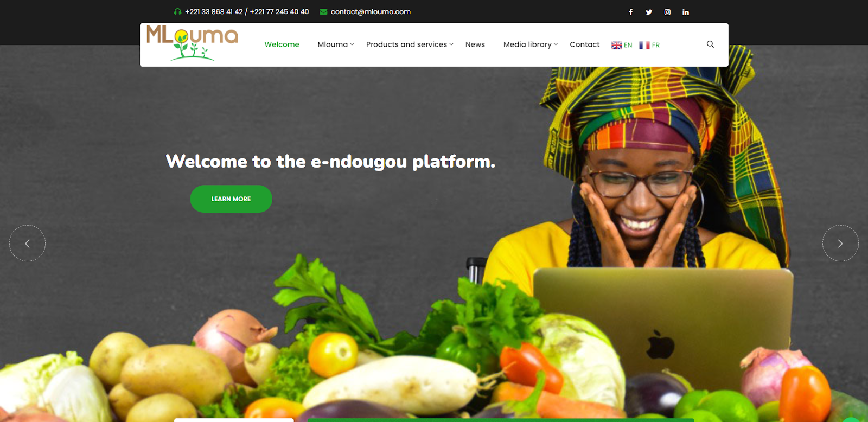Click the green LEARN MORE button
Screen dimensions: 868x422
[x=231, y=199]
